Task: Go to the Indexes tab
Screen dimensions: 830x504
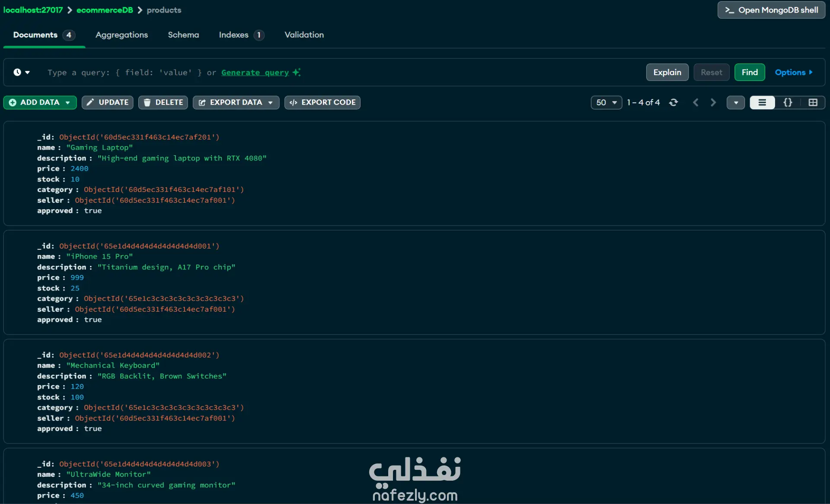Action: click(x=241, y=35)
